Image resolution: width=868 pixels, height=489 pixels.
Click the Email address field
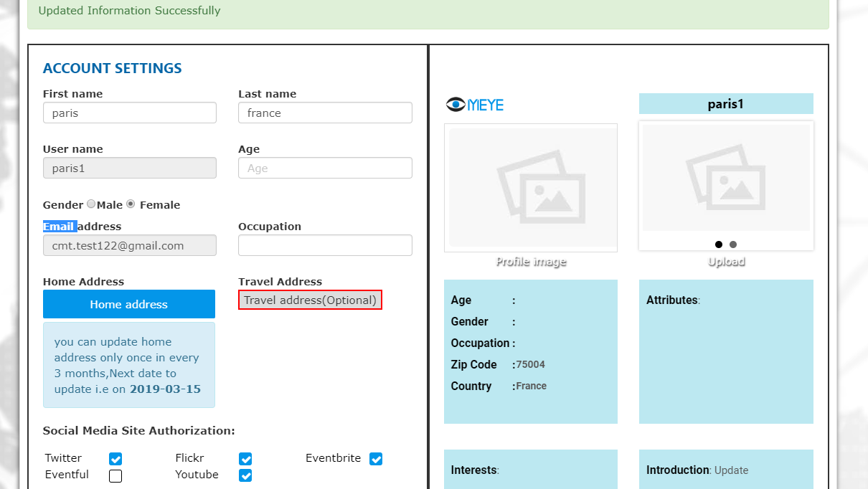click(130, 245)
